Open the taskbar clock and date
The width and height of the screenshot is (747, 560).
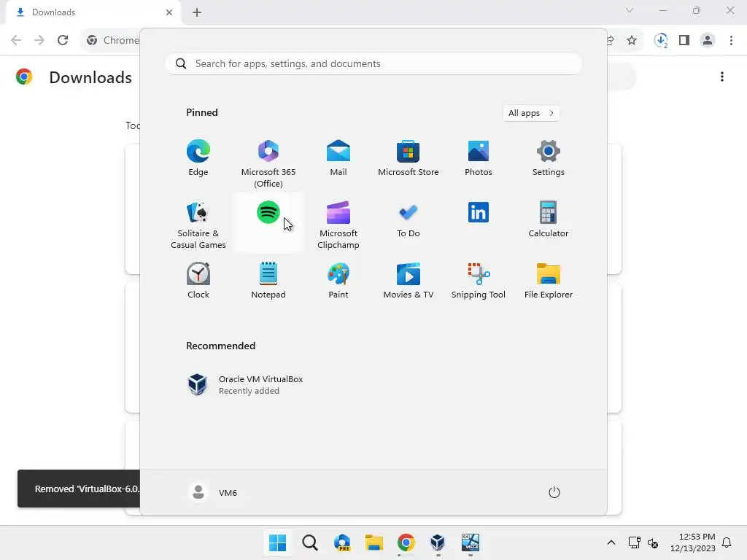click(x=693, y=542)
